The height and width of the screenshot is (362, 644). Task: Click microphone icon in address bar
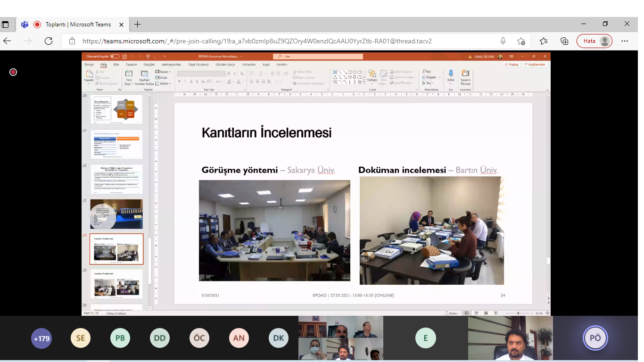point(503,41)
